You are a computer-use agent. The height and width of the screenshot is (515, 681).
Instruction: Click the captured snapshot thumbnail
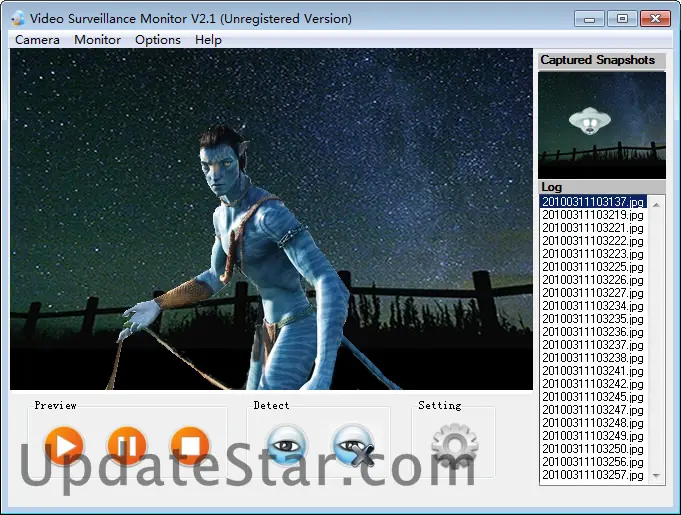point(602,125)
